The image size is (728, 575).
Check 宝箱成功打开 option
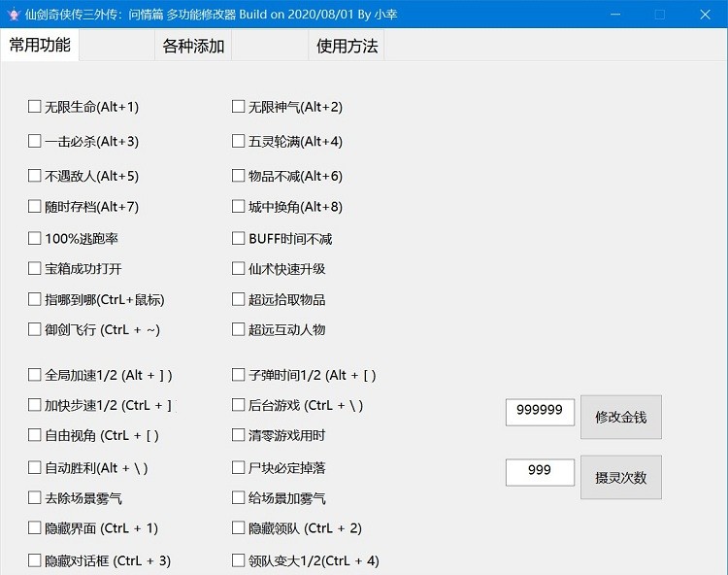[34, 268]
